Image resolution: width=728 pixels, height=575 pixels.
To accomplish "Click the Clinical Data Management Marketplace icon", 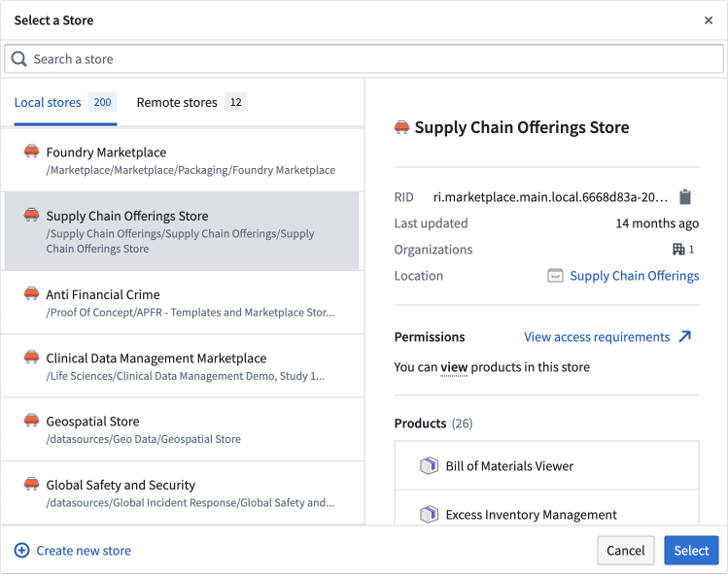I will click(31, 357).
